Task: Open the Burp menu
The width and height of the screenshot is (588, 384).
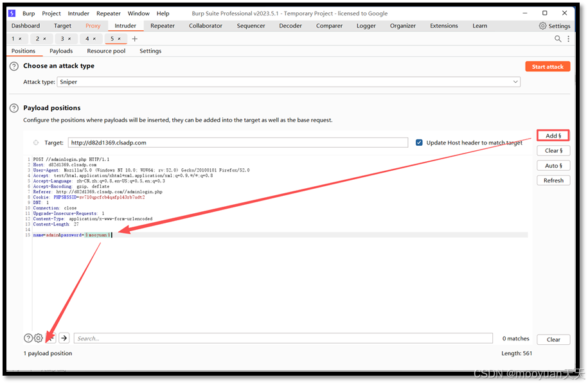Action: tap(28, 13)
